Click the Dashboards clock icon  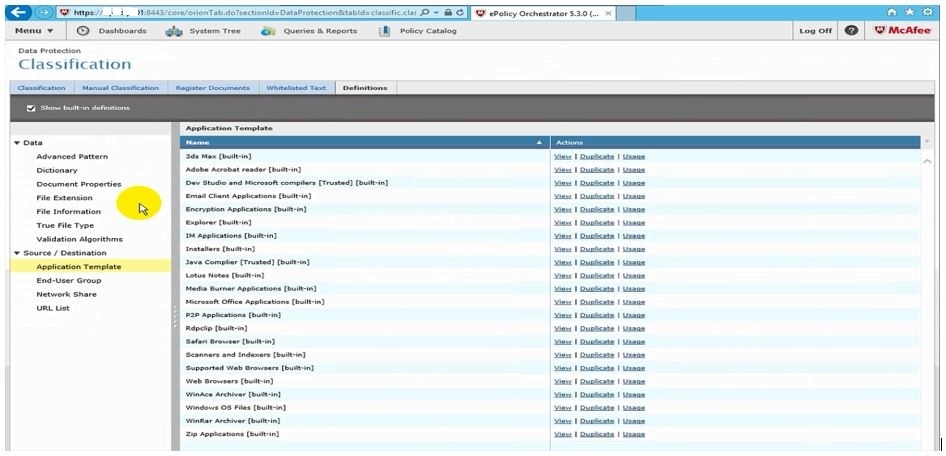pos(83,31)
